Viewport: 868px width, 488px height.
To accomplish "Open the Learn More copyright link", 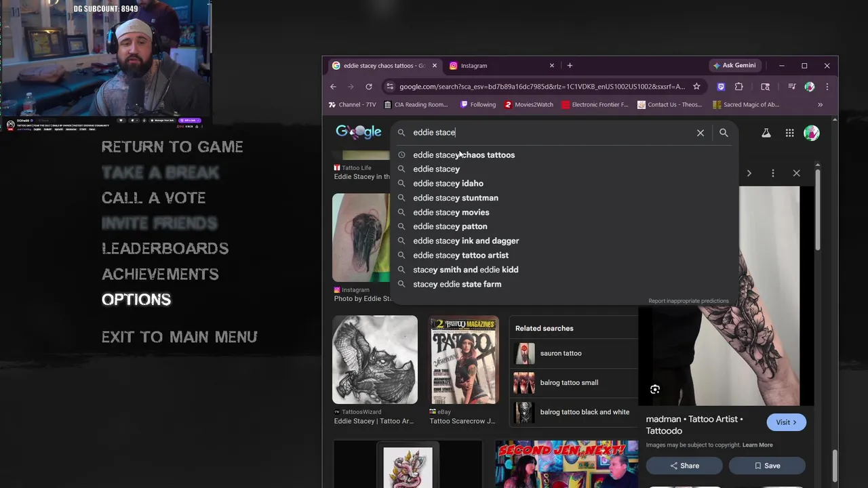I will [757, 445].
